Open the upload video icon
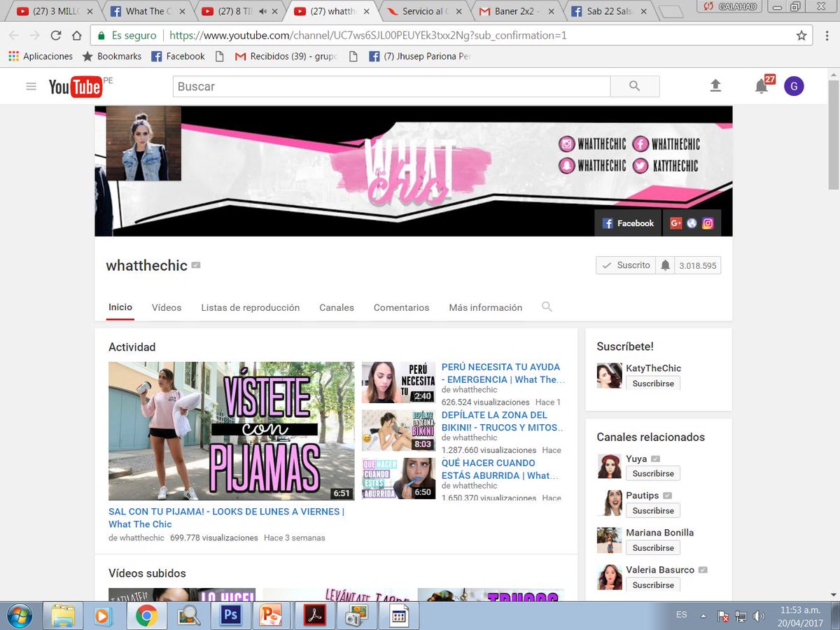This screenshot has height=630, width=840. tap(715, 85)
